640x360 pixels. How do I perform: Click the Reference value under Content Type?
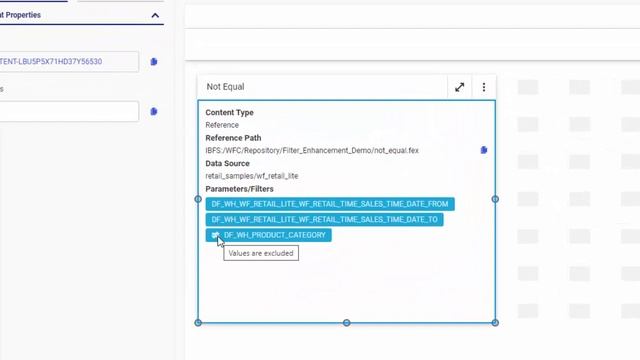[222, 125]
